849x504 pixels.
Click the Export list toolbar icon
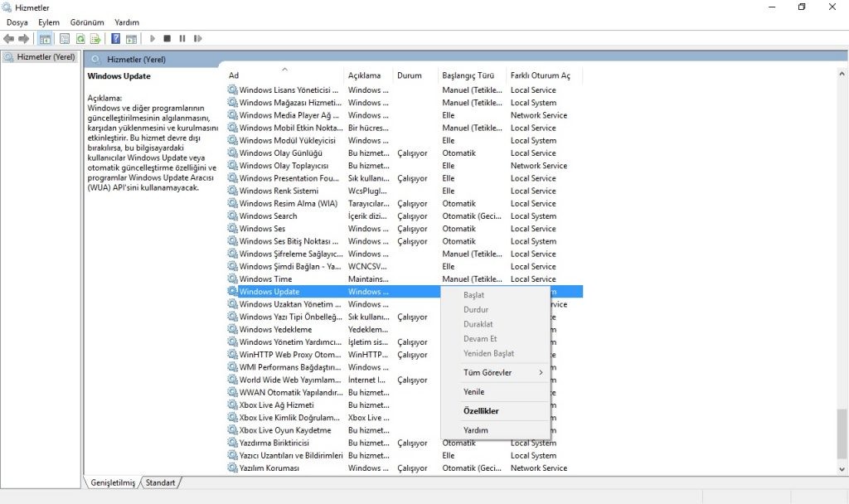[95, 38]
